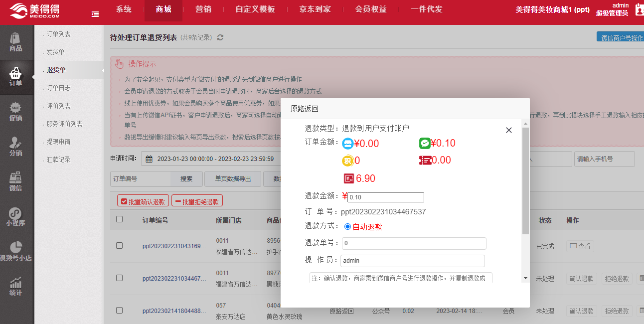
Task: Click the green WeChat pay icon next to ¥0.10
Action: 425,144
